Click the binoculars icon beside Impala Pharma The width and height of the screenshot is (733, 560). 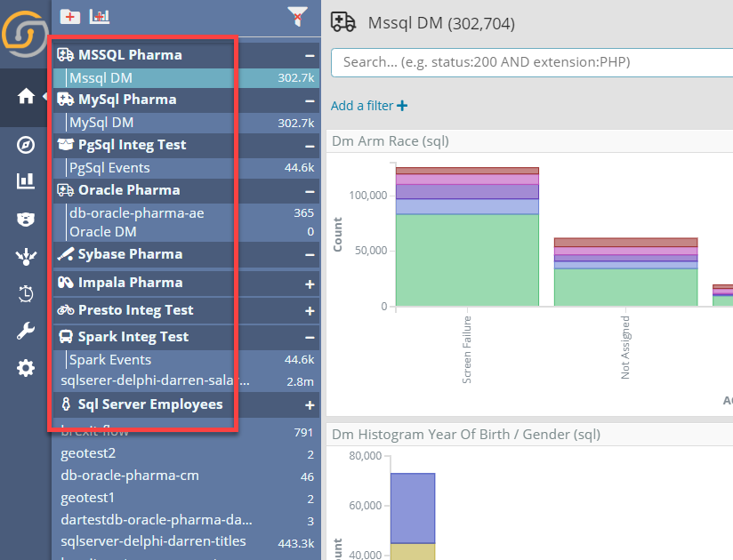[66, 283]
